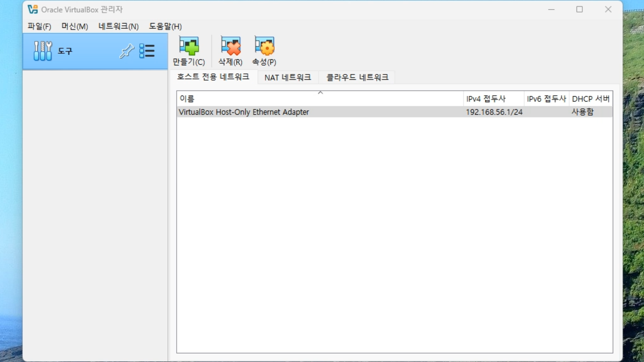Select the 호스트 전용 네트워크 tab

coord(213,77)
